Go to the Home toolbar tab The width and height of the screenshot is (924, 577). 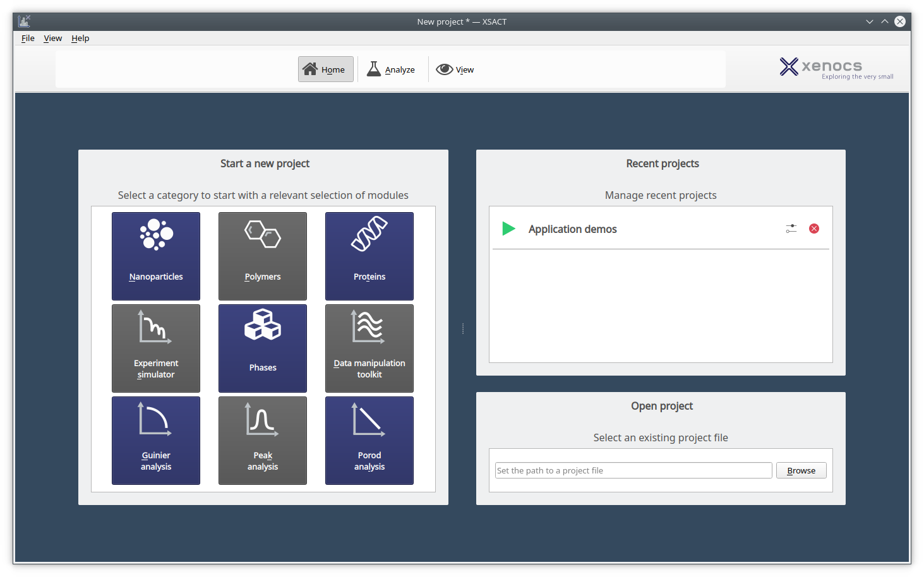[x=325, y=69]
